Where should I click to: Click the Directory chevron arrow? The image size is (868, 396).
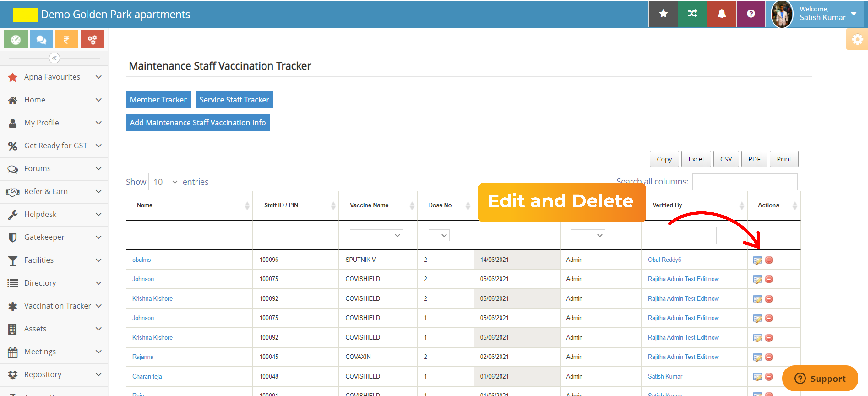[x=98, y=283]
